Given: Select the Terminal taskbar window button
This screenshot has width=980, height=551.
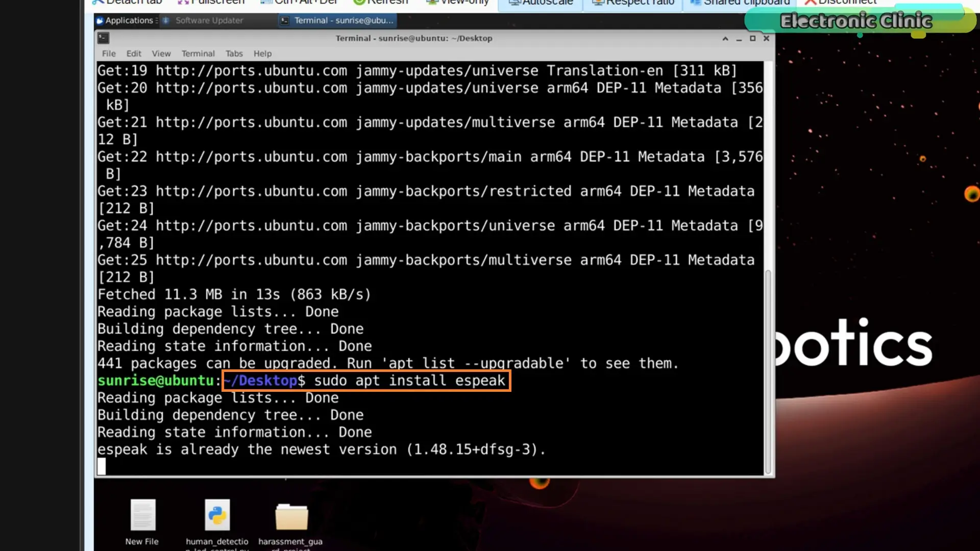Looking at the screenshot, I should tap(337, 20).
